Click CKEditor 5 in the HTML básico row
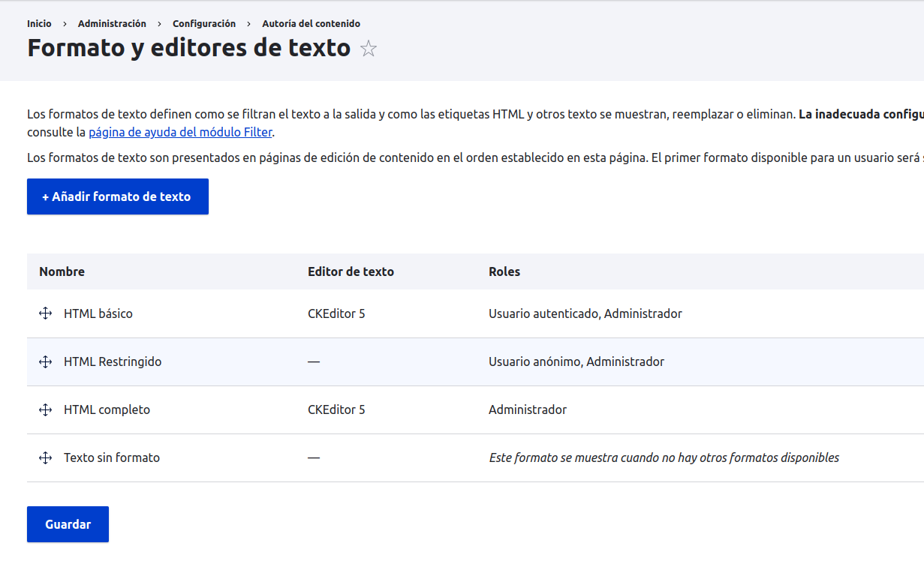Screen dimensions: 924x582 point(336,313)
